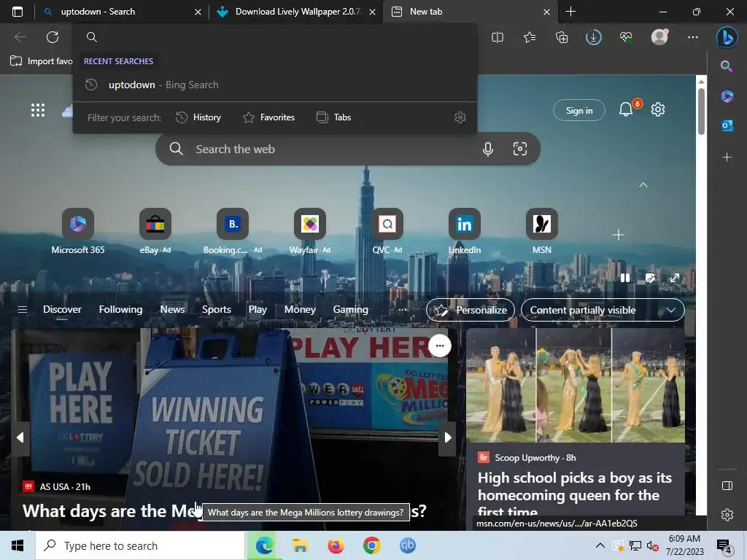Start voice search with microphone icon
This screenshot has height=560, width=747.
click(488, 149)
